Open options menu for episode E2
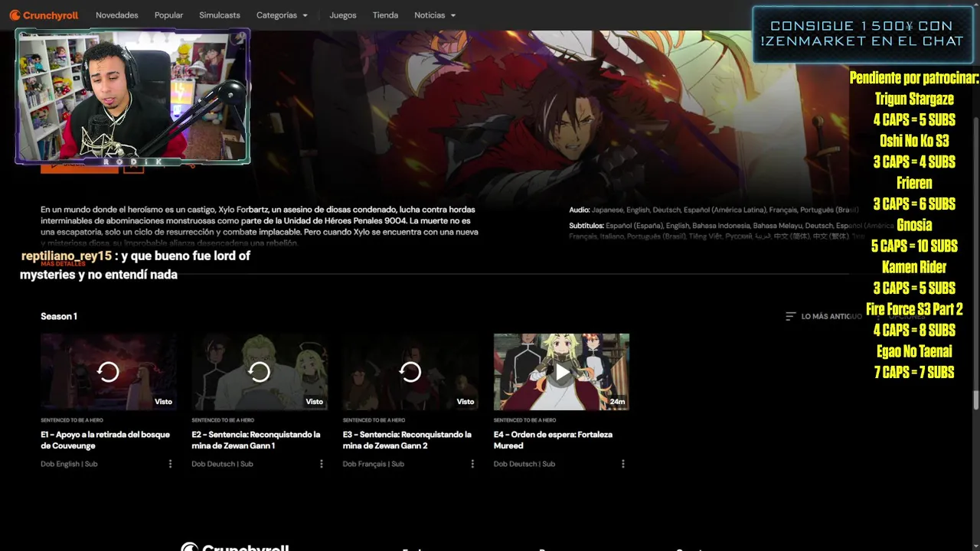Image resolution: width=980 pixels, height=551 pixels. (322, 464)
